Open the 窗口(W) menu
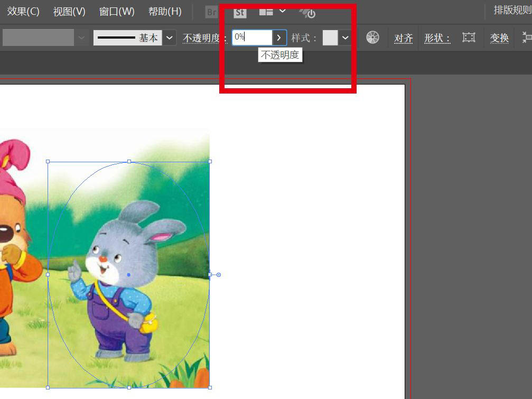The width and height of the screenshot is (532, 399). 117,12
